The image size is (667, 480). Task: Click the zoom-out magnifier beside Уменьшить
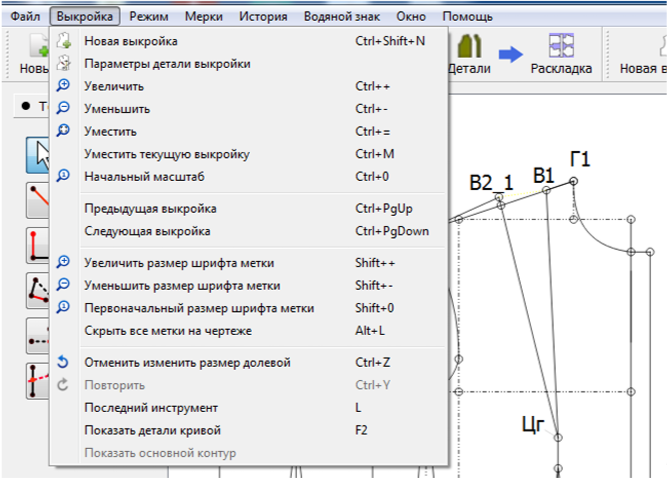point(63,108)
